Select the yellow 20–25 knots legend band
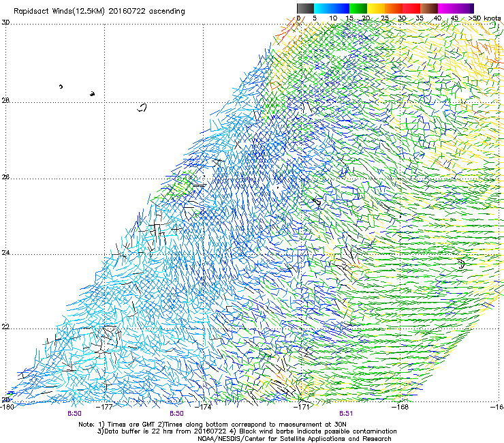The image size is (504, 443). coord(376,8)
